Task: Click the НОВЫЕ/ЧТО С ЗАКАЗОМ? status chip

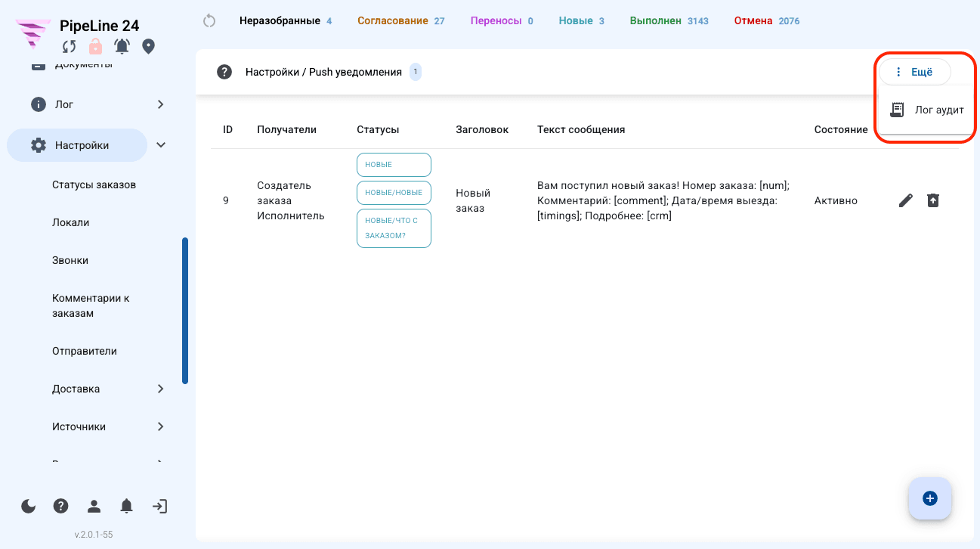Action: click(x=394, y=228)
